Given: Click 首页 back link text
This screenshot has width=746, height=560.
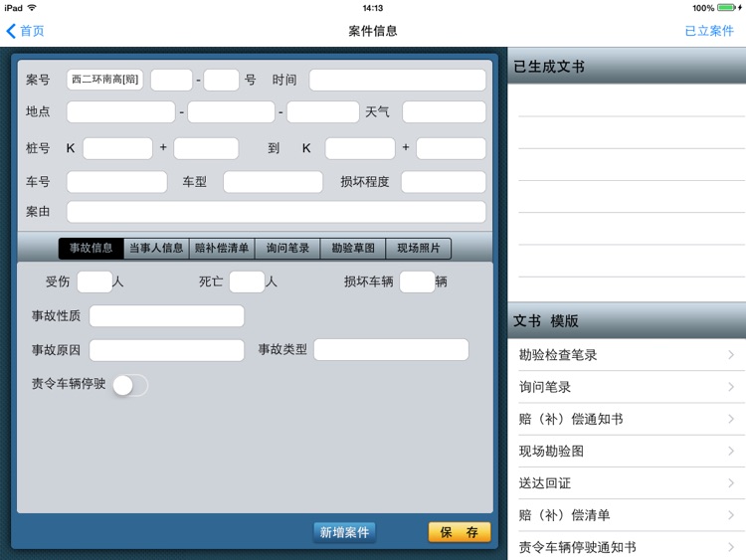Looking at the screenshot, I should (x=32, y=32).
